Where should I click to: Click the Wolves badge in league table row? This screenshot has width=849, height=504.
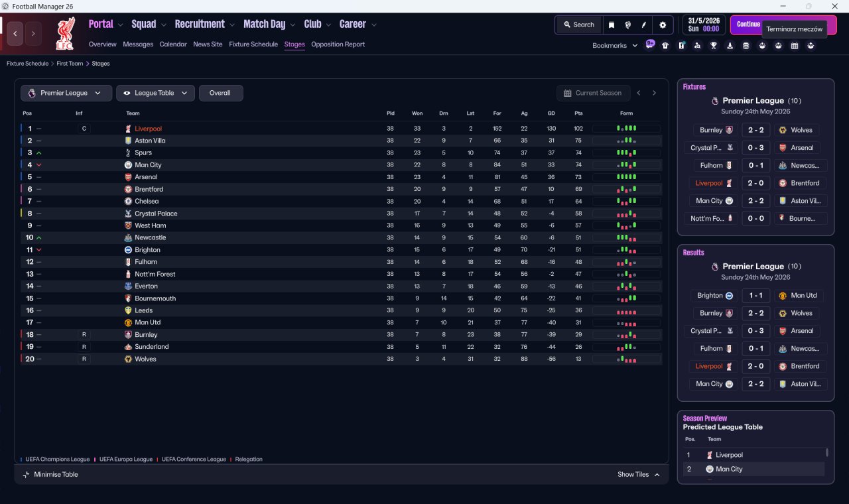pyautogui.click(x=128, y=359)
